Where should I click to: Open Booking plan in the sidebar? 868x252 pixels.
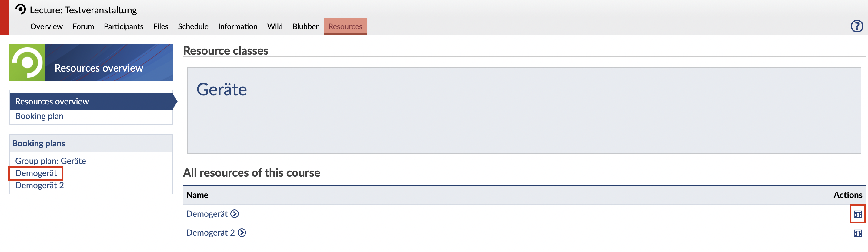point(39,116)
